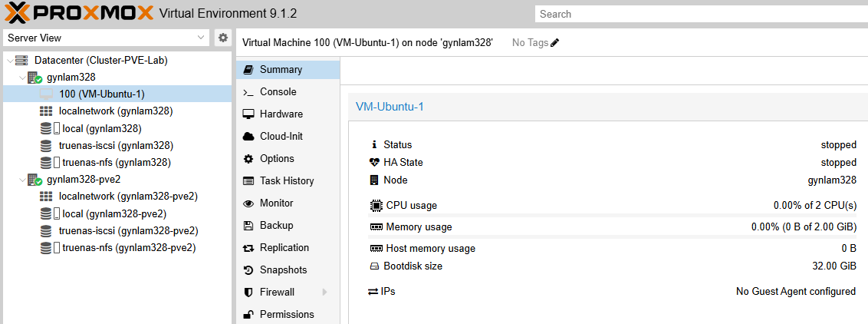The width and height of the screenshot is (868, 324).
Task: Click the VM-Ubuntu-1 monitor icon in the tree
Action: 47,94
